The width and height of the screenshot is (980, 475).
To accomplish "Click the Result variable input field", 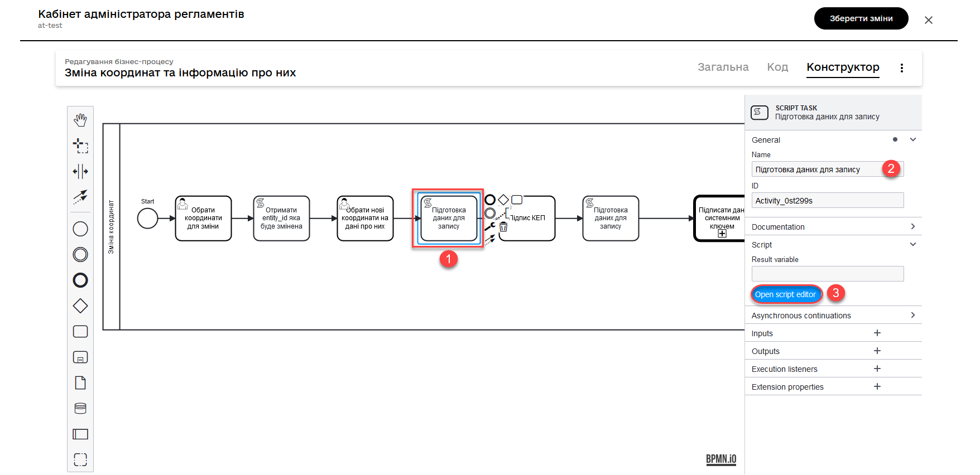I will coord(828,274).
